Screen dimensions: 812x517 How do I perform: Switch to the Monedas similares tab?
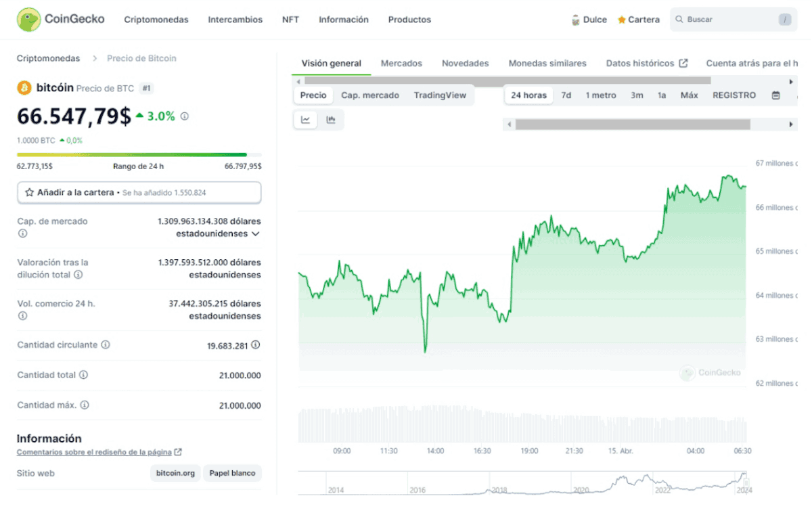pyautogui.click(x=547, y=63)
